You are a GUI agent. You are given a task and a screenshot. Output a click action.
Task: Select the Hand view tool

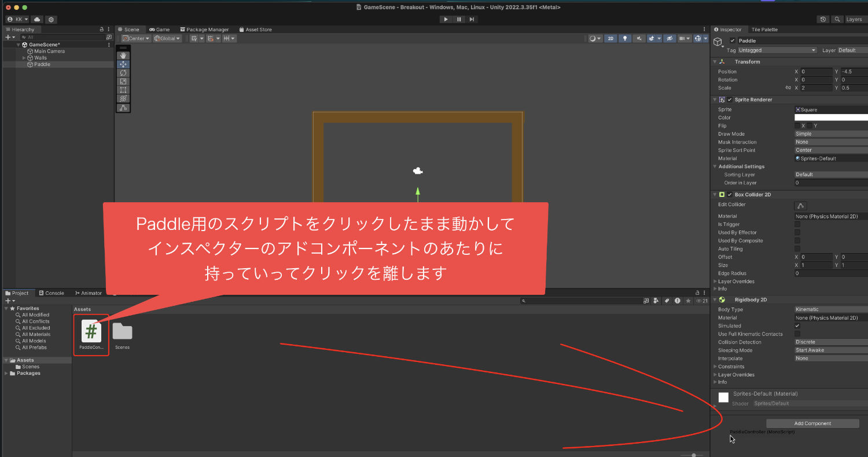[123, 56]
